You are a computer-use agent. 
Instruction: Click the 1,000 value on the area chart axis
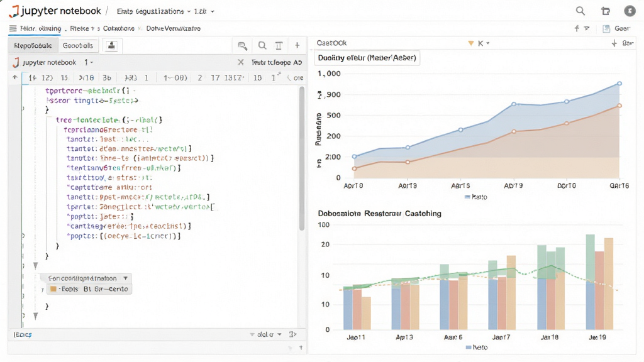[x=329, y=74]
